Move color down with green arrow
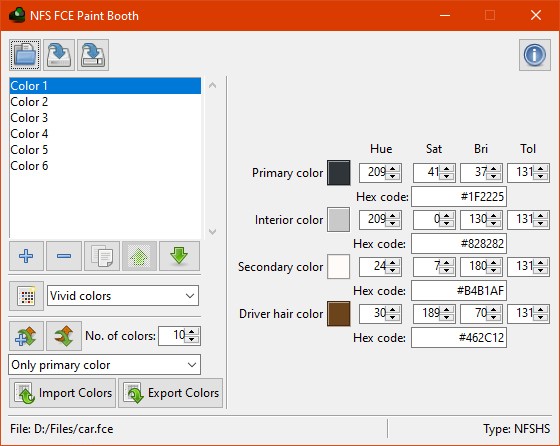 (x=179, y=256)
